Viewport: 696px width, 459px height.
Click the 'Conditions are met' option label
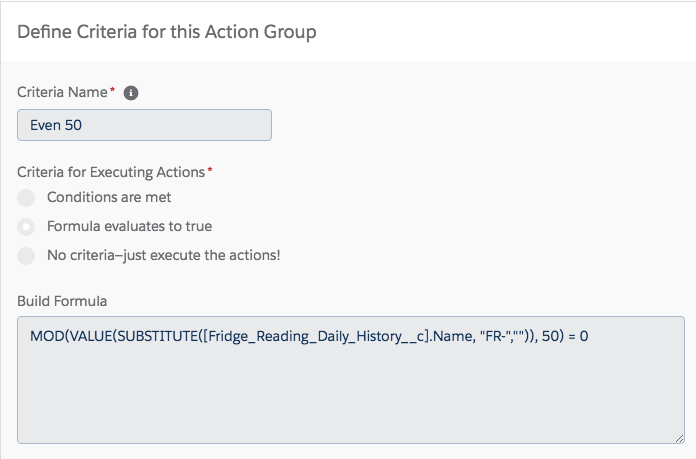click(109, 197)
